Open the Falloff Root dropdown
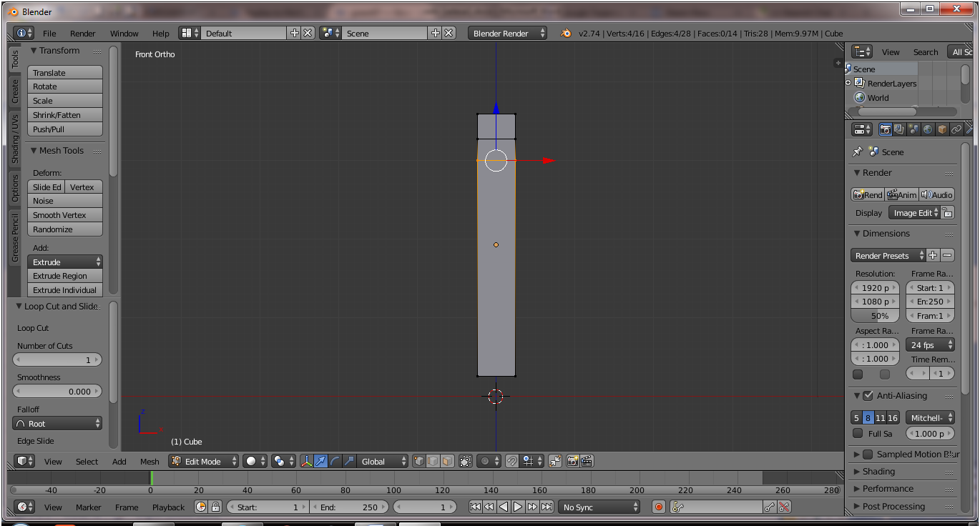Viewport: 980px width, 526px height. (57, 424)
